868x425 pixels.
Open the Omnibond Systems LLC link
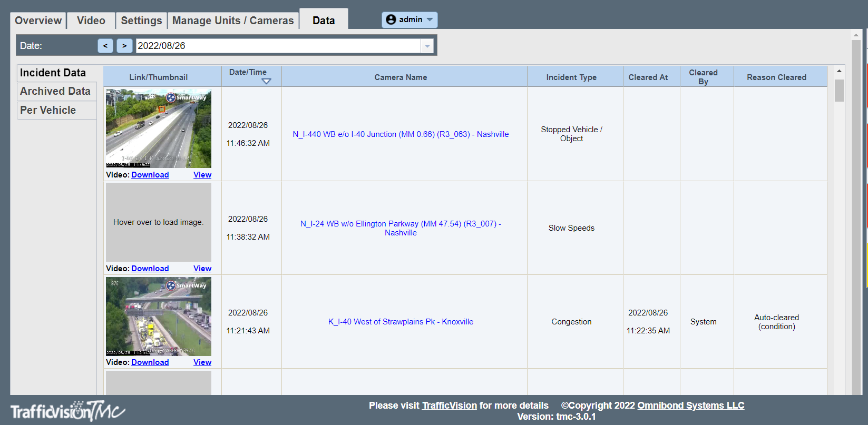691,406
